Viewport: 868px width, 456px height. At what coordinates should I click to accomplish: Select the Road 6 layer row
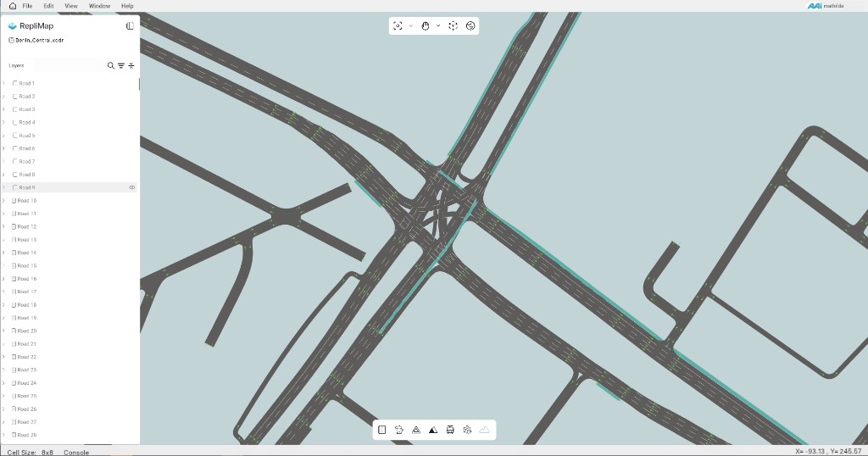(x=70, y=148)
